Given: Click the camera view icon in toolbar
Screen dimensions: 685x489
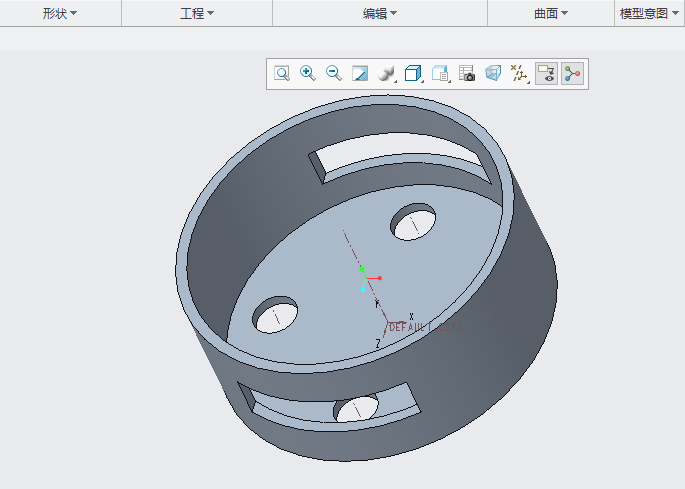Looking at the screenshot, I should (x=467, y=74).
